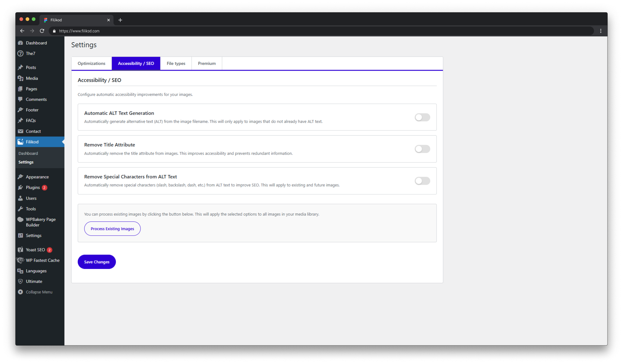
Task: Click the WPBakery Page Builder icon
Action: (x=20, y=219)
